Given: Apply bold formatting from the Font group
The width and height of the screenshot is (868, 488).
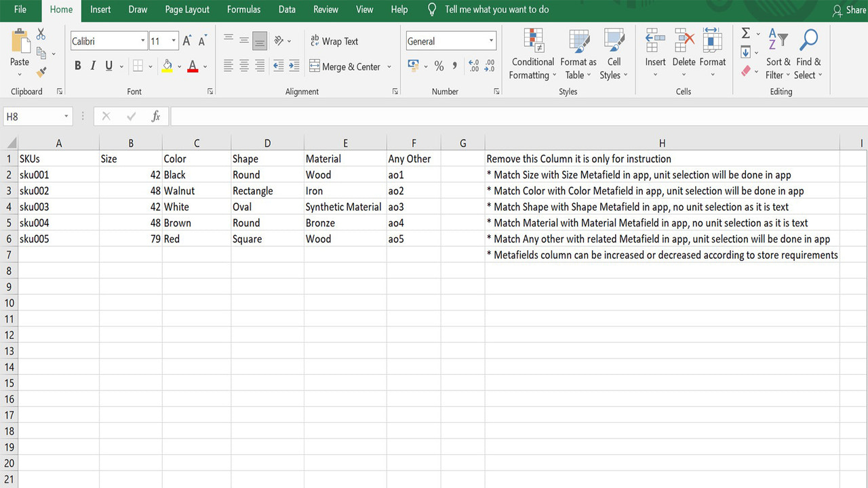Looking at the screenshot, I should click(77, 65).
